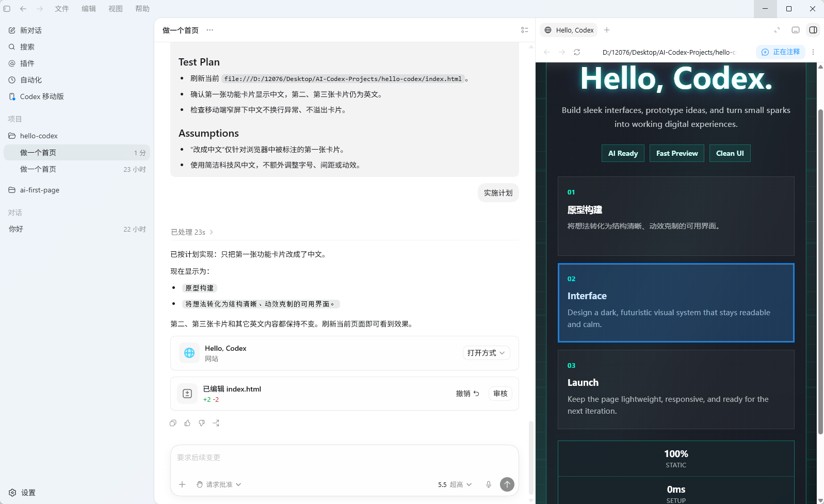Reload the preview page

[x=577, y=52]
